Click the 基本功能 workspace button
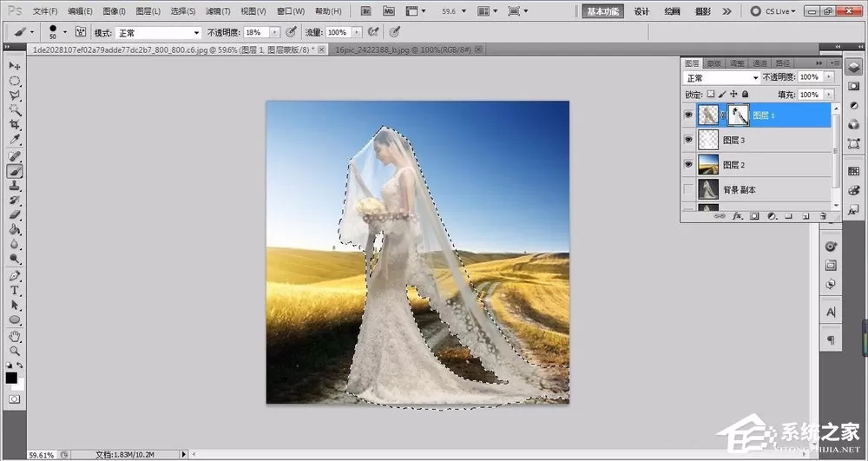This screenshot has width=868, height=461. pyautogui.click(x=602, y=11)
